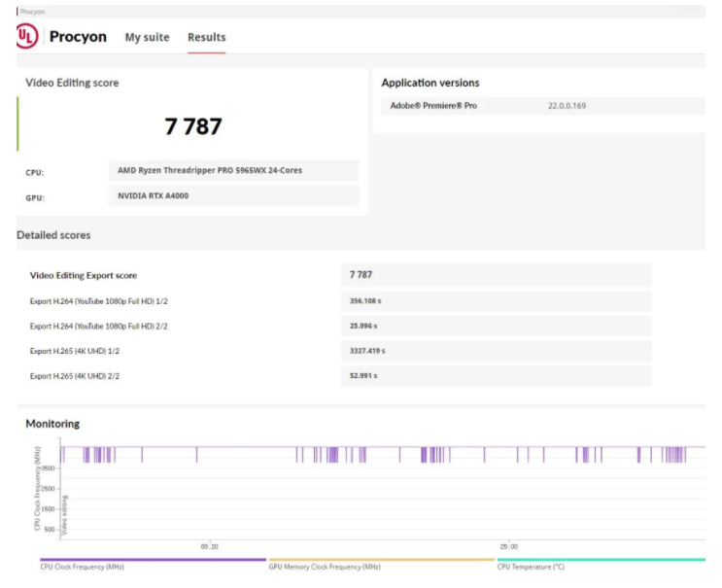Select the Video Editing score value 7 787

193,126
